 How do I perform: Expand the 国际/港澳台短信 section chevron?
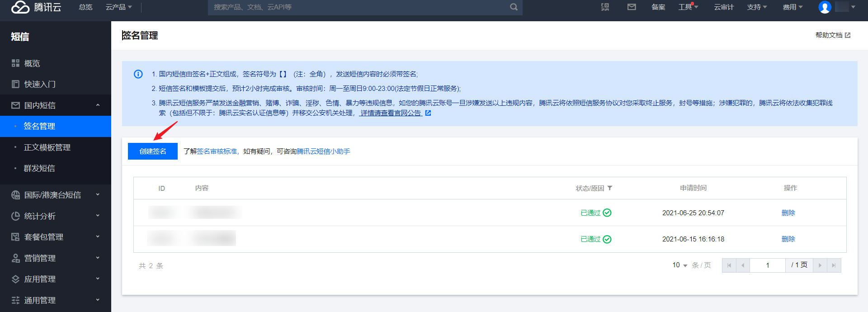tap(98, 195)
